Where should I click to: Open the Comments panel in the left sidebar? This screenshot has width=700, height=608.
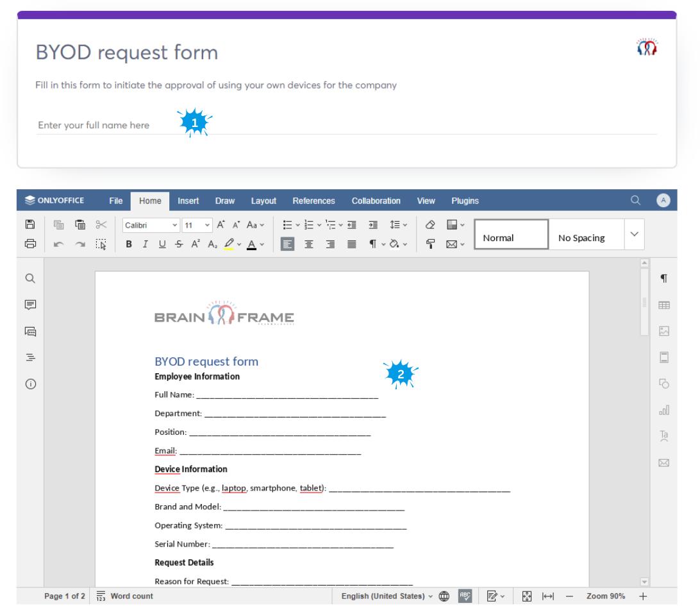pos(30,305)
